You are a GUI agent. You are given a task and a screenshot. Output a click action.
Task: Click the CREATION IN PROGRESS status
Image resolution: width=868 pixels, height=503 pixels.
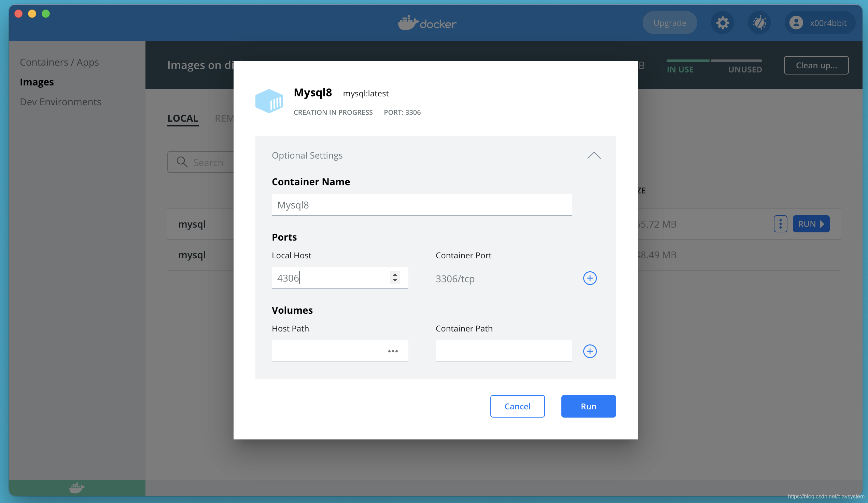[x=333, y=112]
